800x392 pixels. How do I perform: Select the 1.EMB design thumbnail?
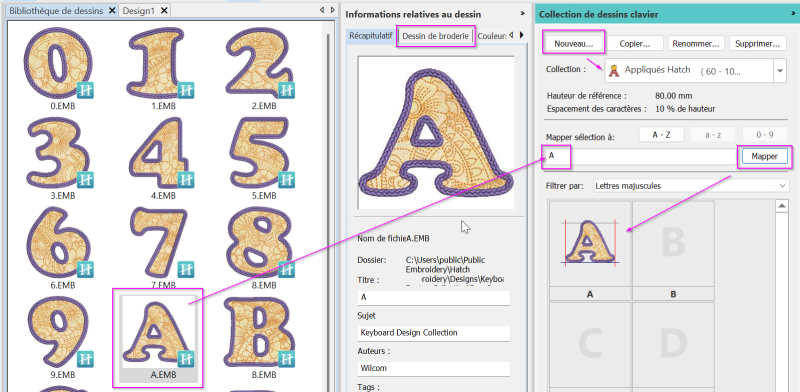(x=159, y=63)
